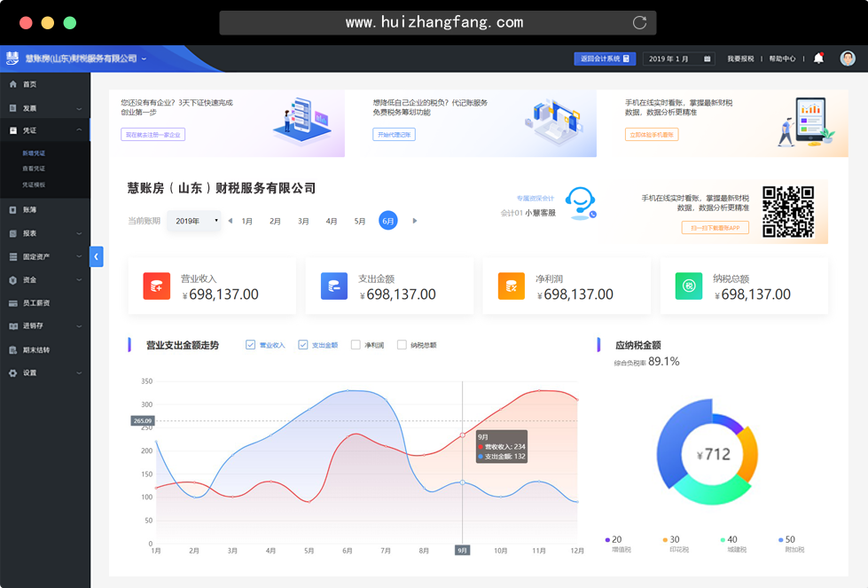Click the 固定资产 fixed assets icon
Viewport: 868px width, 588px height.
tap(12, 256)
